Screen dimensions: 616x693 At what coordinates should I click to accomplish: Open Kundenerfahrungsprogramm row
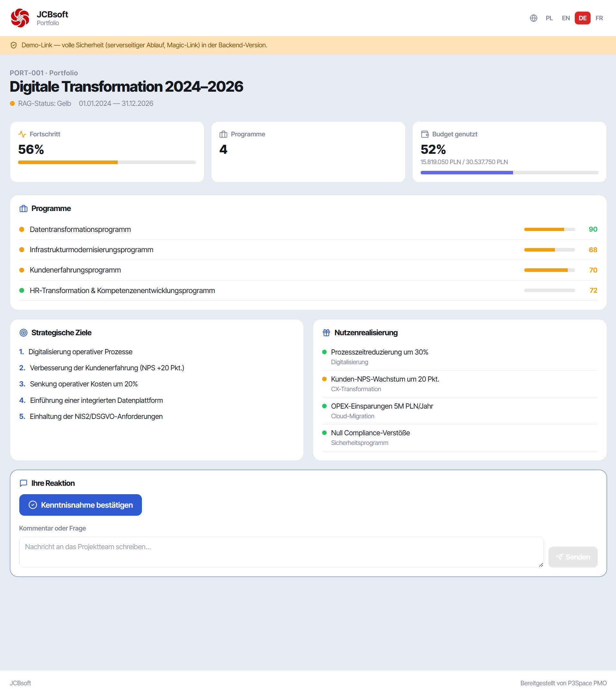[x=308, y=270]
